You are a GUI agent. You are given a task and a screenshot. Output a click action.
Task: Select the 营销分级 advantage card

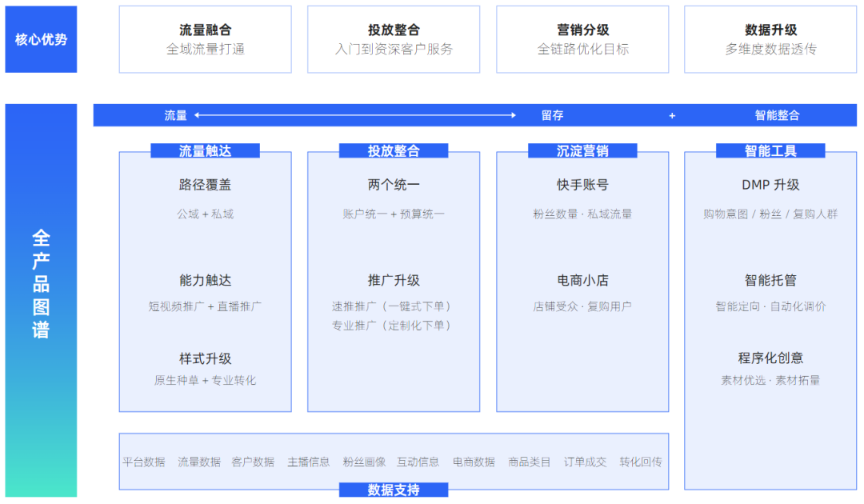[x=582, y=39]
